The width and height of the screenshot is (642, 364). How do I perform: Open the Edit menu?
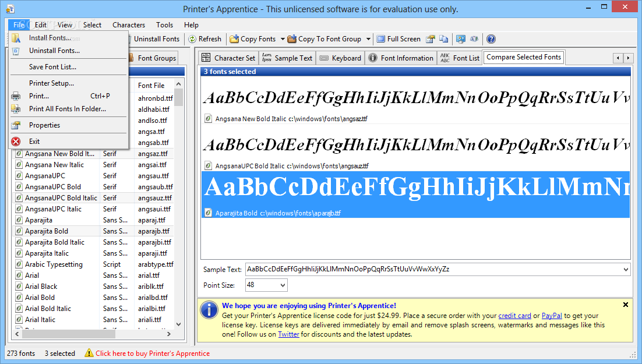point(41,25)
